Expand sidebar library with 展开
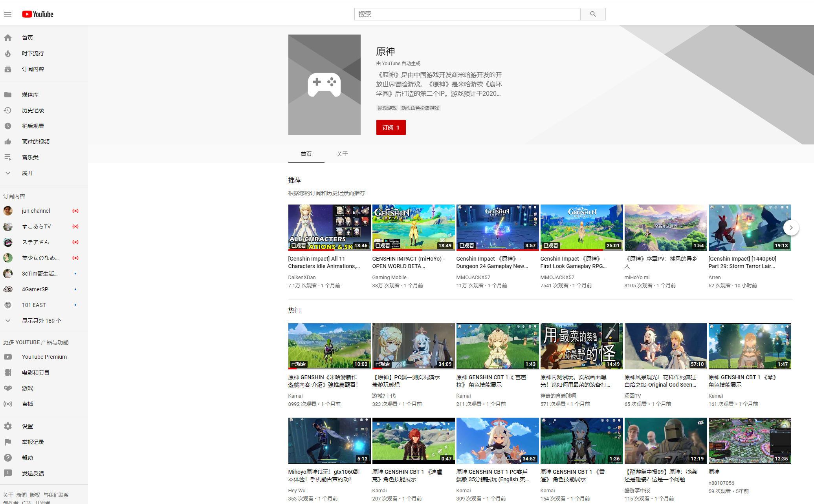This screenshot has height=504, width=814. [x=27, y=173]
